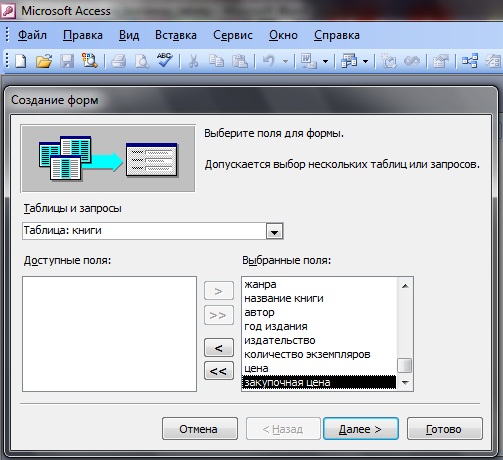Open the Файл menu

(x=32, y=35)
